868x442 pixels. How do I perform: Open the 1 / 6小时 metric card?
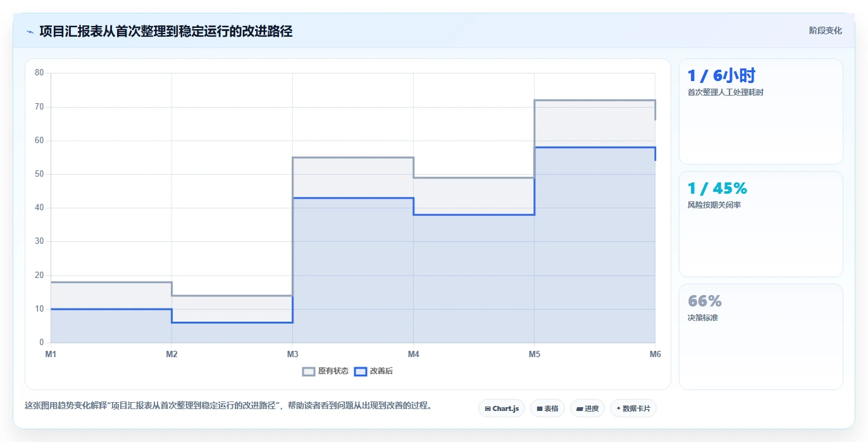[761, 111]
